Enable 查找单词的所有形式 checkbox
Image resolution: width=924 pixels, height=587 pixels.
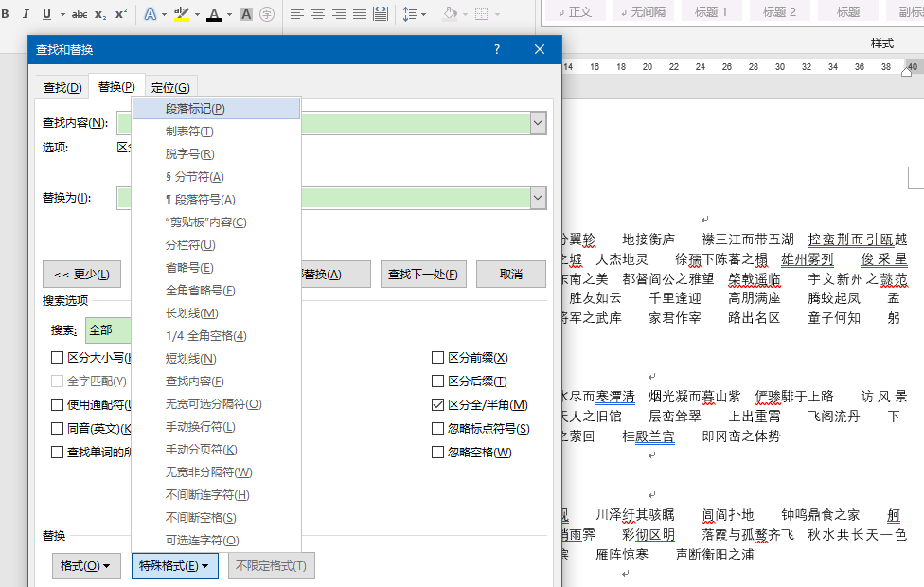57,452
